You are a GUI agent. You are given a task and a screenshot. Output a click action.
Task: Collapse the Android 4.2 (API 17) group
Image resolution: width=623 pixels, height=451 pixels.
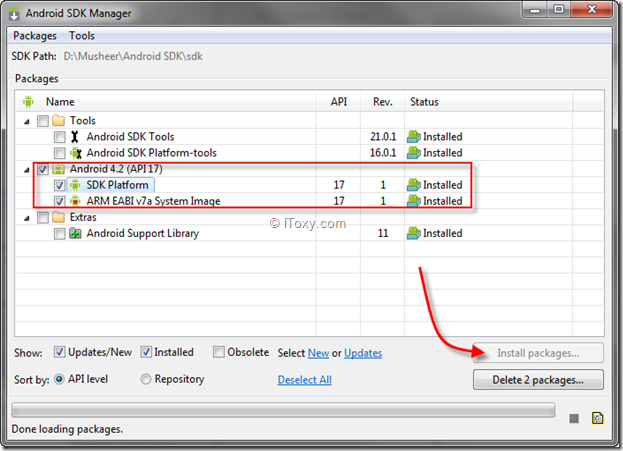pyautogui.click(x=27, y=170)
